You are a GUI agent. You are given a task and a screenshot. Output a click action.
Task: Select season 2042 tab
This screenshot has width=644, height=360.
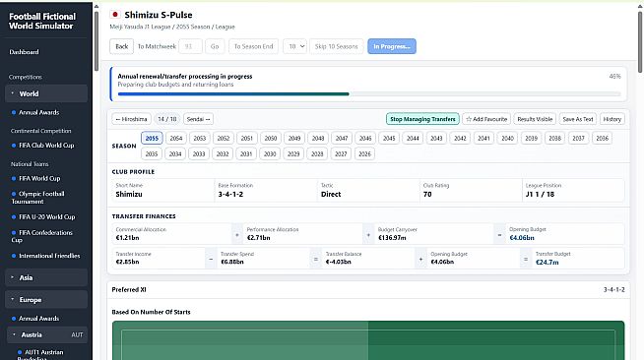click(x=460, y=138)
